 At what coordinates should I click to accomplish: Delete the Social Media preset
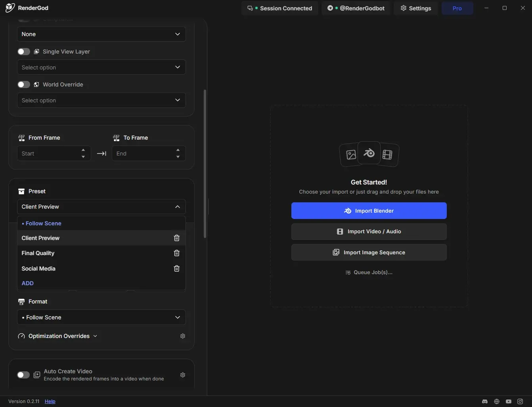[x=177, y=269]
